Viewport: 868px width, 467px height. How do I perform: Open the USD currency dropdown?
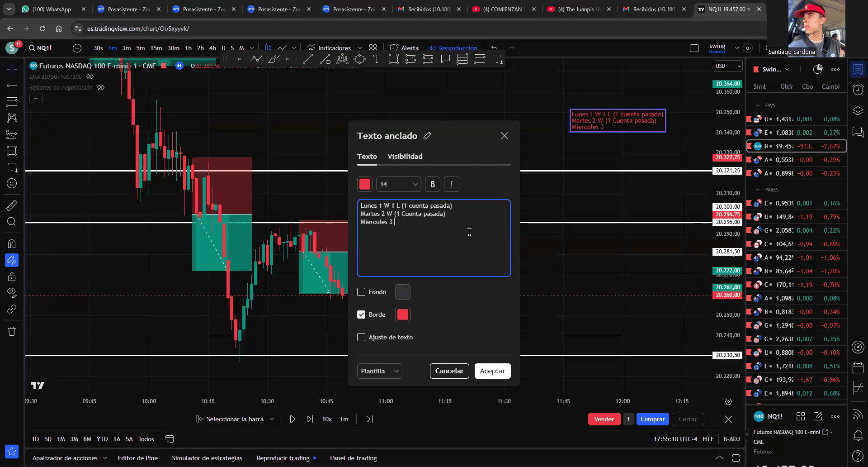(728, 66)
